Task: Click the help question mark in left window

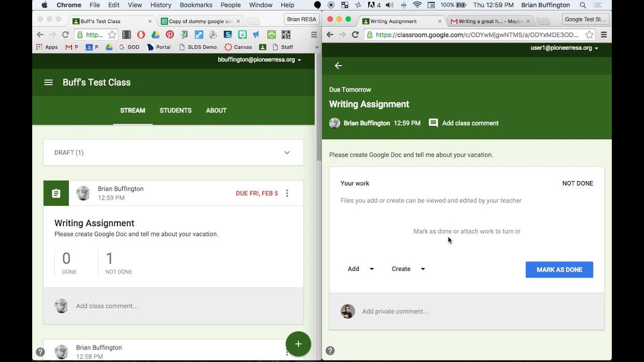Action: 40,352
